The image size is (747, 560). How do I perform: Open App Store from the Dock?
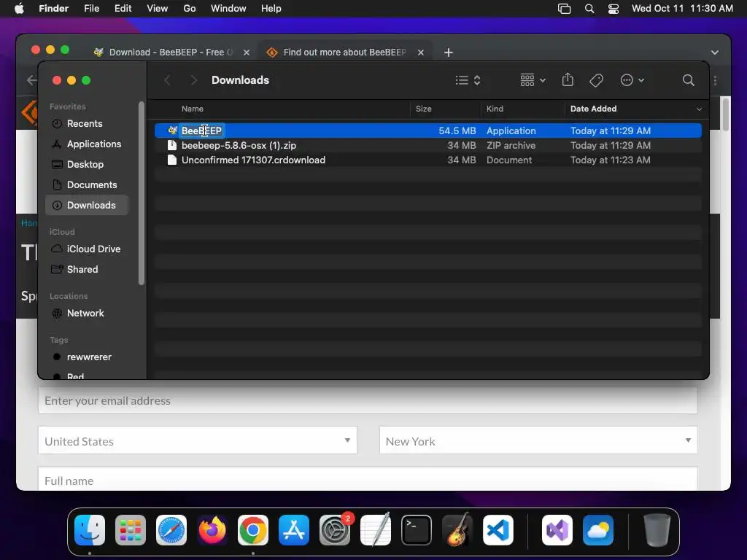(x=294, y=529)
